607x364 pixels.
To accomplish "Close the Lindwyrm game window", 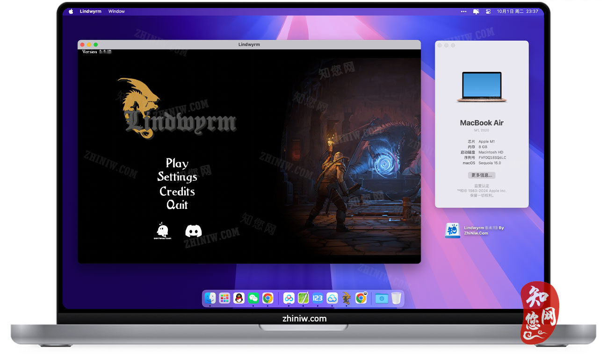I will click(83, 44).
